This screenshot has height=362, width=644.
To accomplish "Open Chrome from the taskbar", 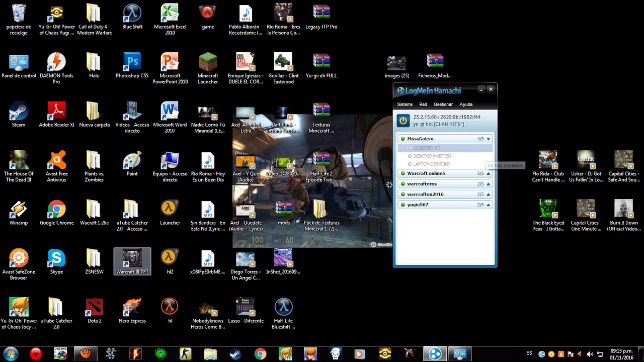I will point(260,354).
